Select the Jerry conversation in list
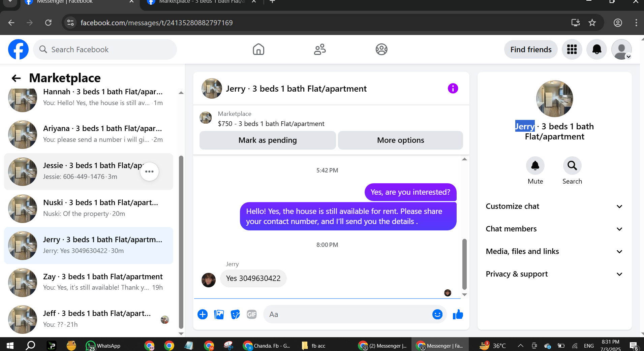The height and width of the screenshot is (351, 644). pos(88,246)
